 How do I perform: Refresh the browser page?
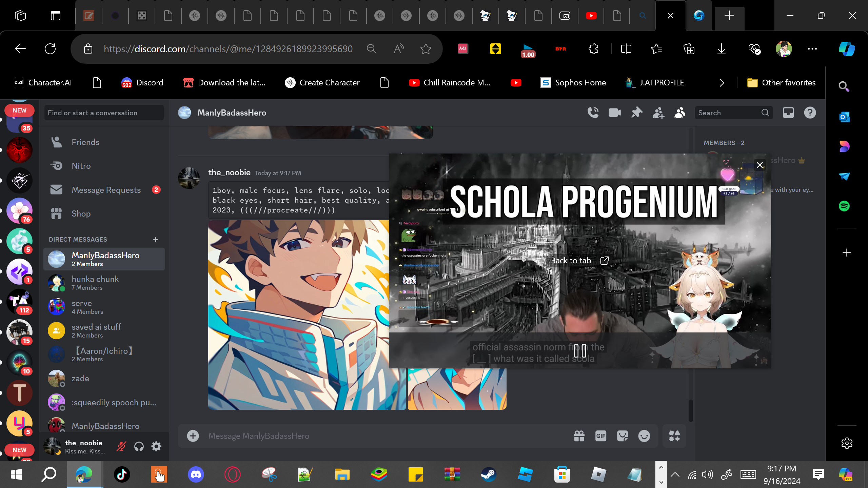(50, 49)
